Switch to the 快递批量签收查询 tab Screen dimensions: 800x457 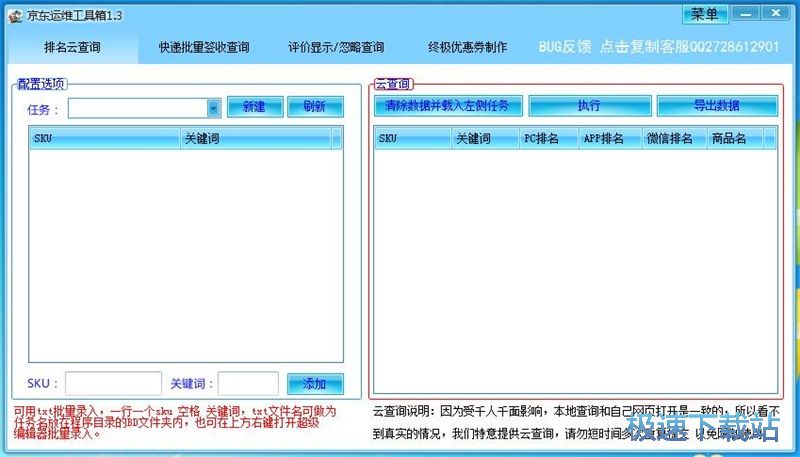pyautogui.click(x=204, y=48)
